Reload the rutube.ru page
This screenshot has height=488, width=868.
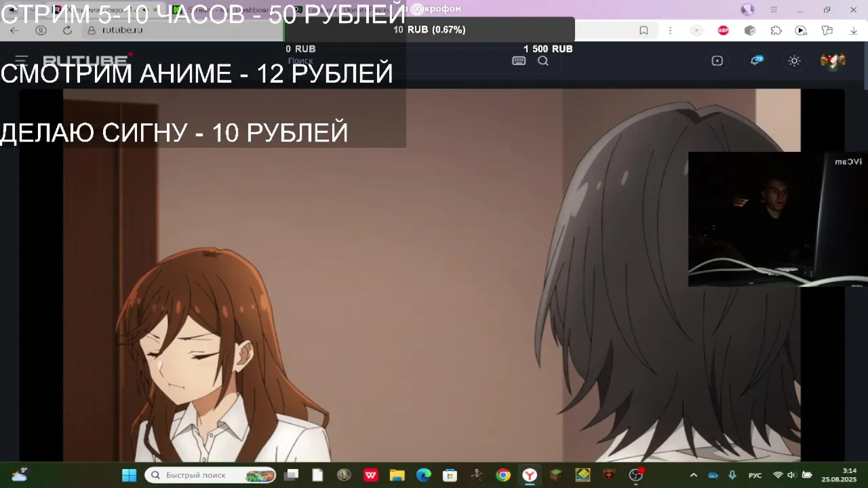click(67, 30)
